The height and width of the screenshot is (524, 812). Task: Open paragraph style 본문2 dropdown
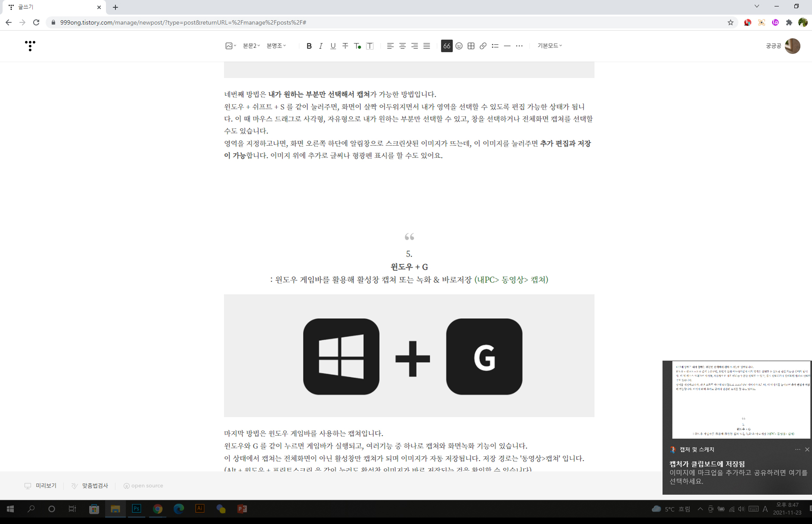tap(251, 46)
